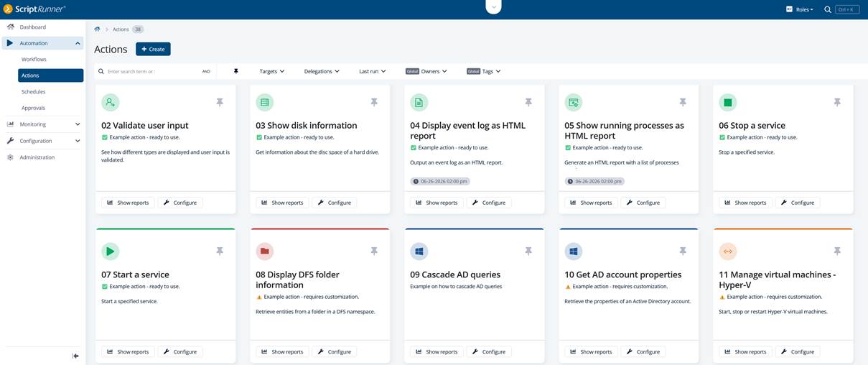
Task: Pin the 09 Cascade AD queries action
Action: 528,251
